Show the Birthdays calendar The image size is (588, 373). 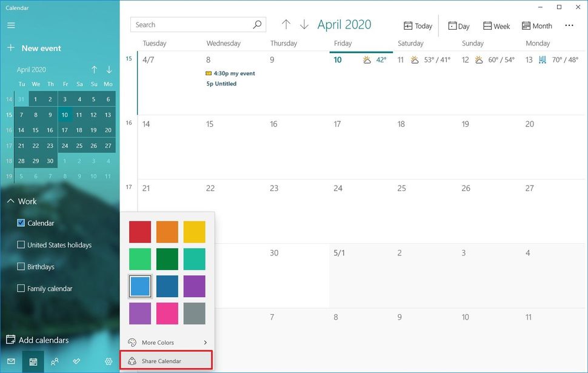coord(21,266)
